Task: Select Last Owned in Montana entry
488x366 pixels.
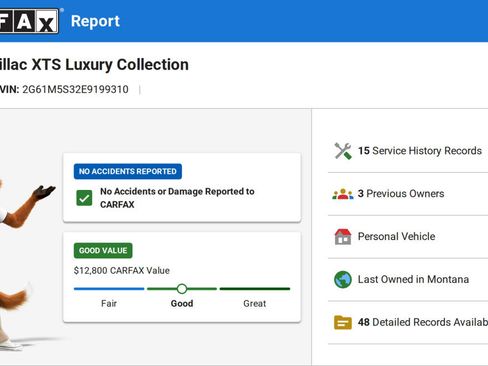Action: tap(408, 279)
